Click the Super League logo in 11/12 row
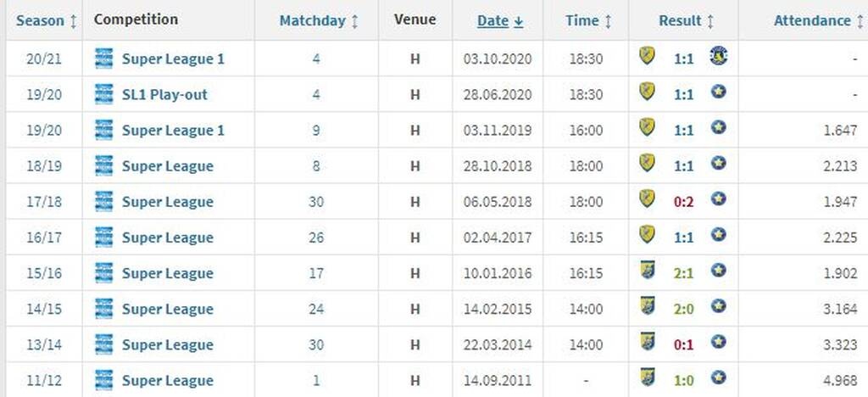 [x=104, y=380]
